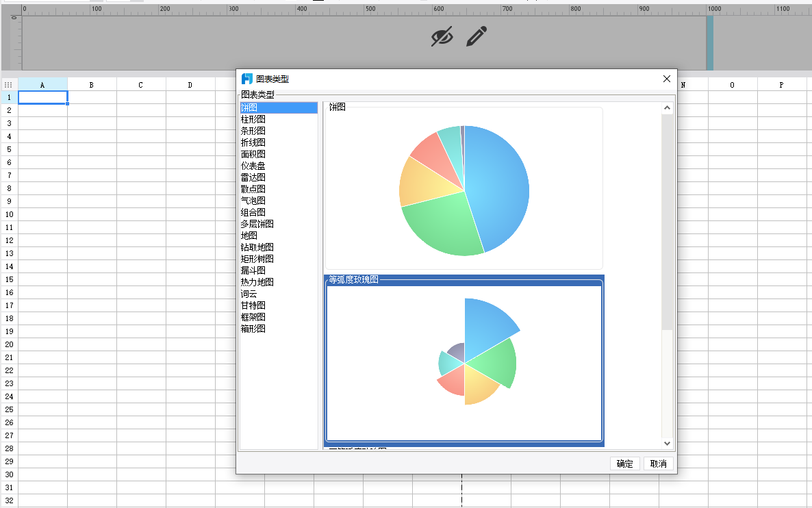Screen dimensions: 812x508
Task: Select column B header
Action: 92,84
